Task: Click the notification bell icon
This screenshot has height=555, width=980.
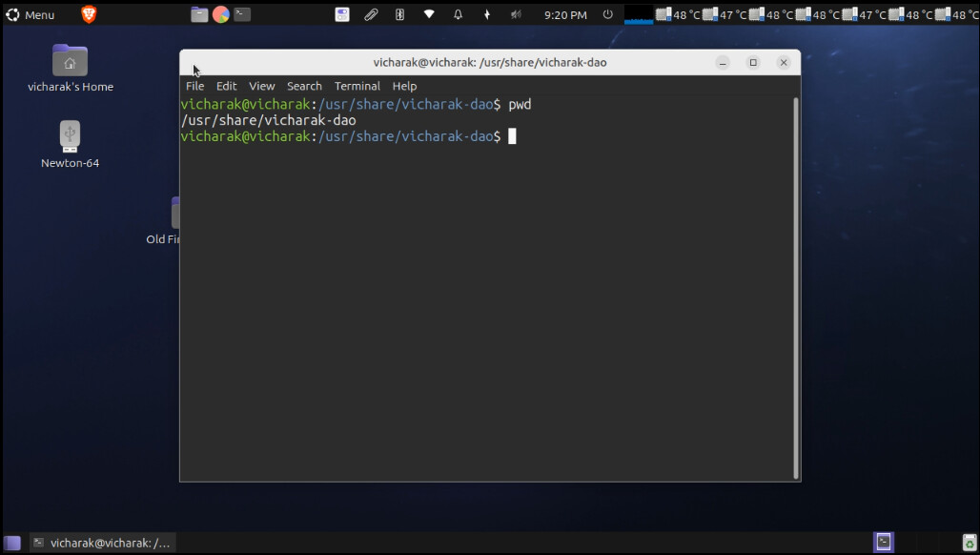Action: 458,14
